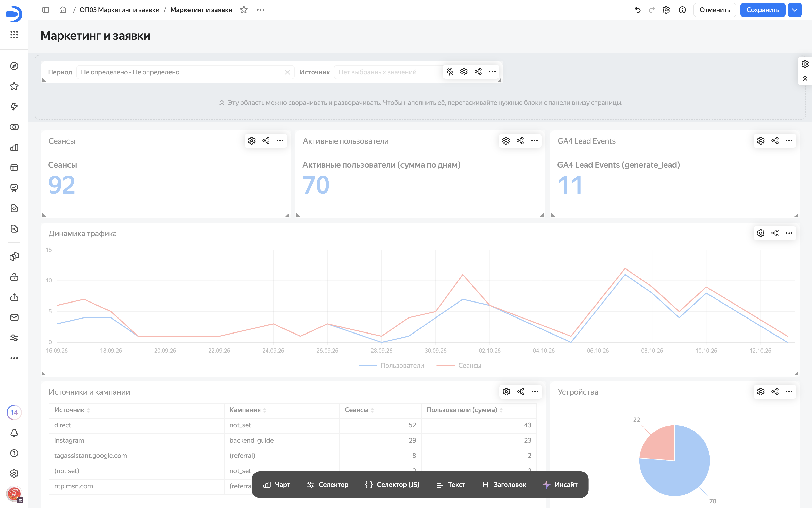Viewport: 812px width, 508px height.
Task: Open links icon of Динамика трафика widget
Action: click(x=775, y=233)
